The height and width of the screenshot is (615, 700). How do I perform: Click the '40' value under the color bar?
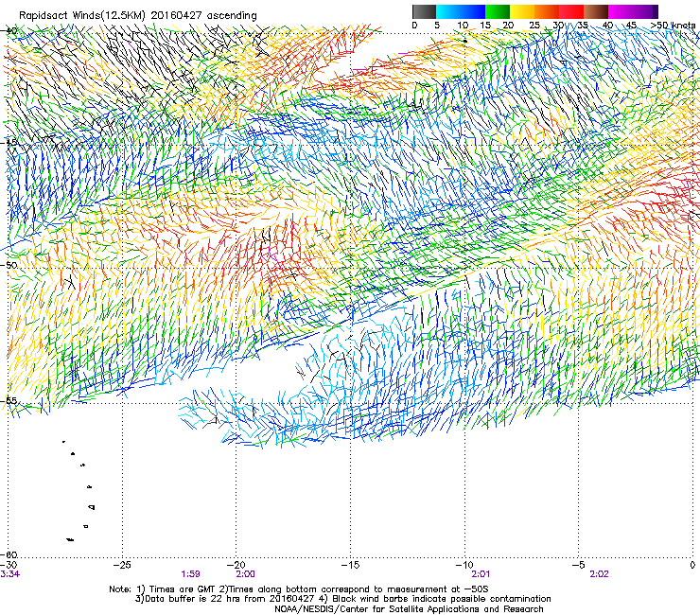pyautogui.click(x=607, y=25)
